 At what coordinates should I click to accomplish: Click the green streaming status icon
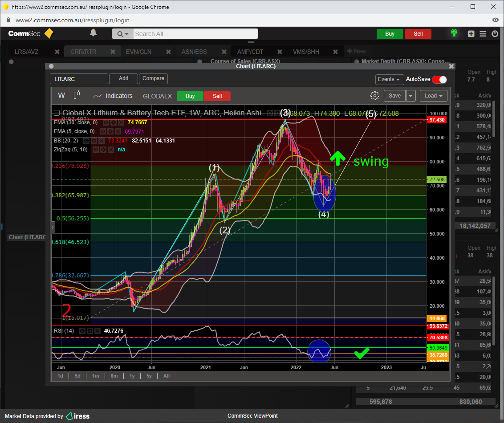(454, 33)
